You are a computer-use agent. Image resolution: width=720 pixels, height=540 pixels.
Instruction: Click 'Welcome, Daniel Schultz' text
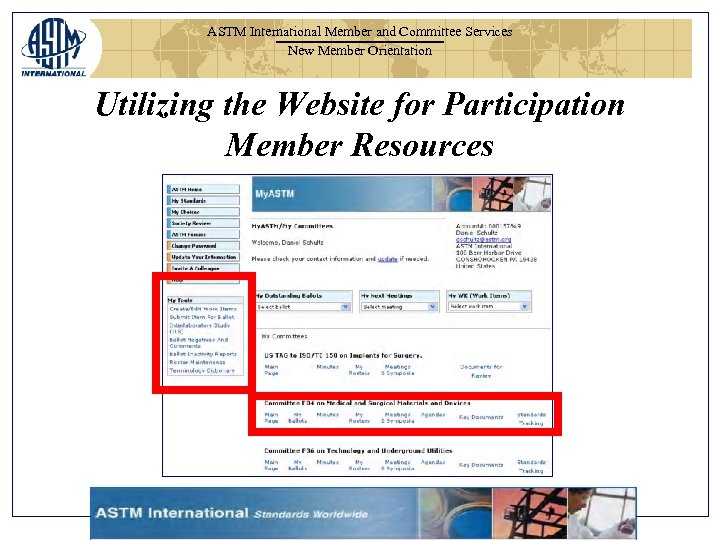(x=287, y=242)
